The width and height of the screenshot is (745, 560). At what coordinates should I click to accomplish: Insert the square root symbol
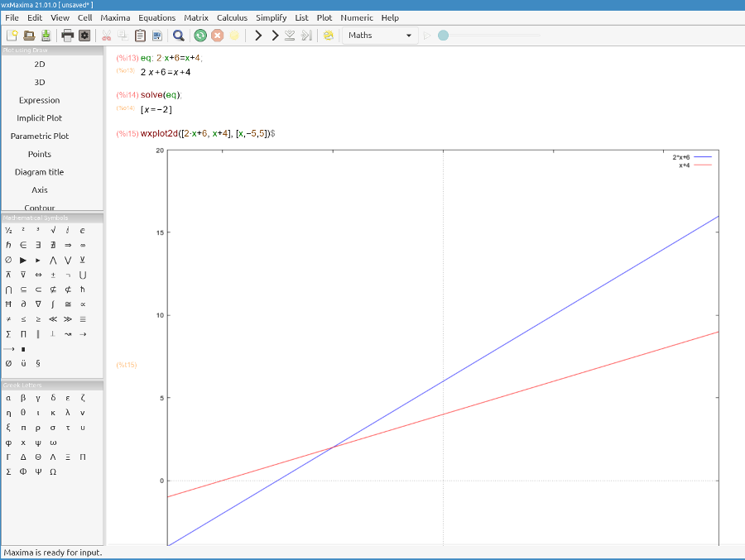coord(53,230)
